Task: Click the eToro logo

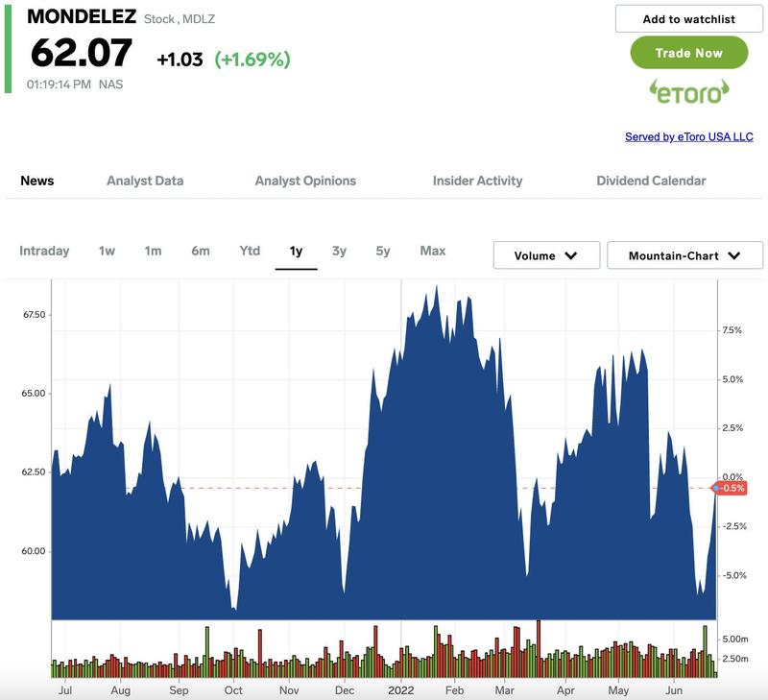Action: pyautogui.click(x=688, y=92)
